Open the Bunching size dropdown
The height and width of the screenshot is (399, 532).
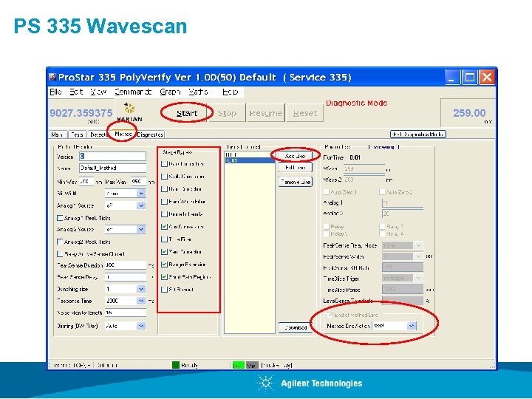[141, 289]
